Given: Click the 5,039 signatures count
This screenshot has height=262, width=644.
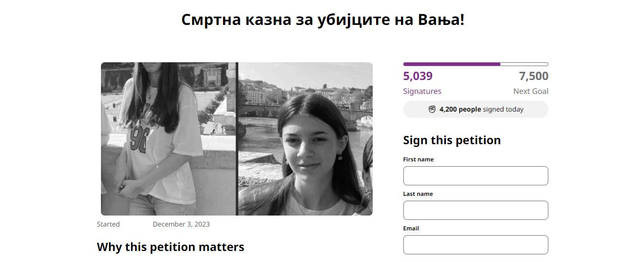Looking at the screenshot, I should (418, 76).
